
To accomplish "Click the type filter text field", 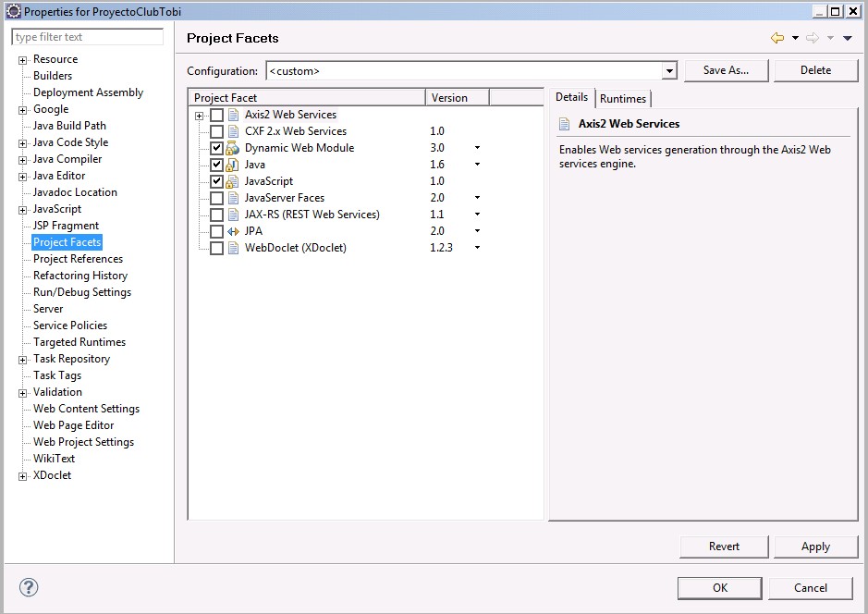I will click(88, 37).
